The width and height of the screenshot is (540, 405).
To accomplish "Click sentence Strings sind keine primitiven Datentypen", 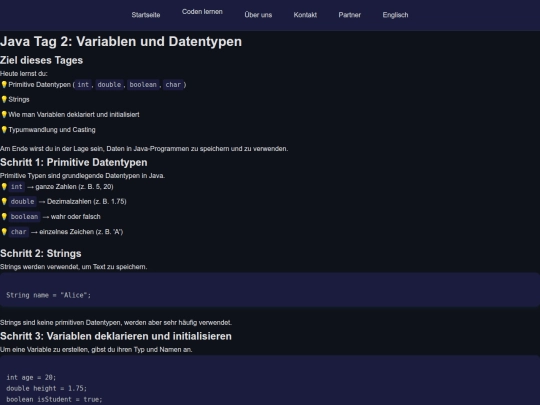I will point(116,323).
